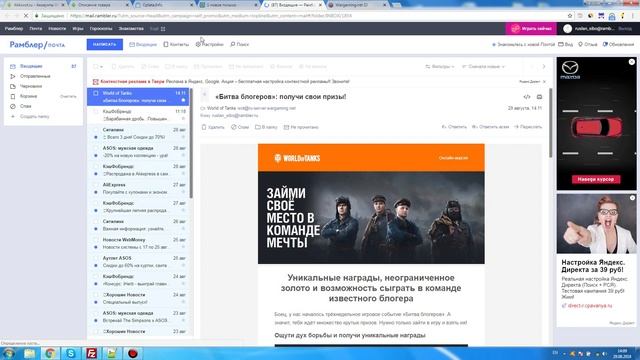Show the email source code icon
Viewport: 640px width, 360px height.
(527, 97)
